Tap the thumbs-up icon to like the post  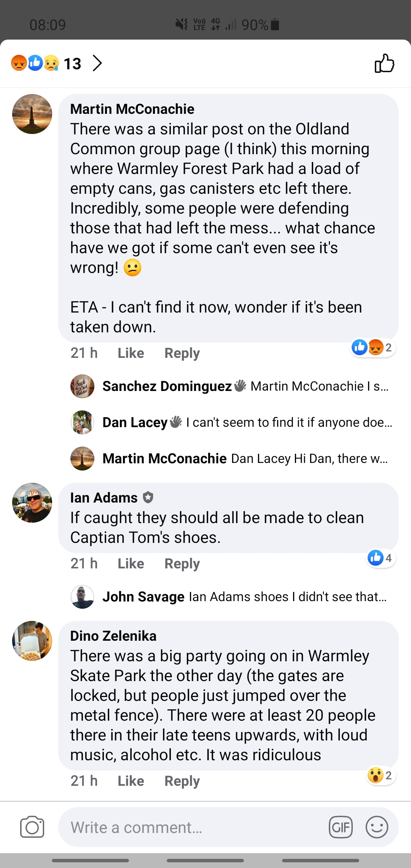tap(384, 63)
